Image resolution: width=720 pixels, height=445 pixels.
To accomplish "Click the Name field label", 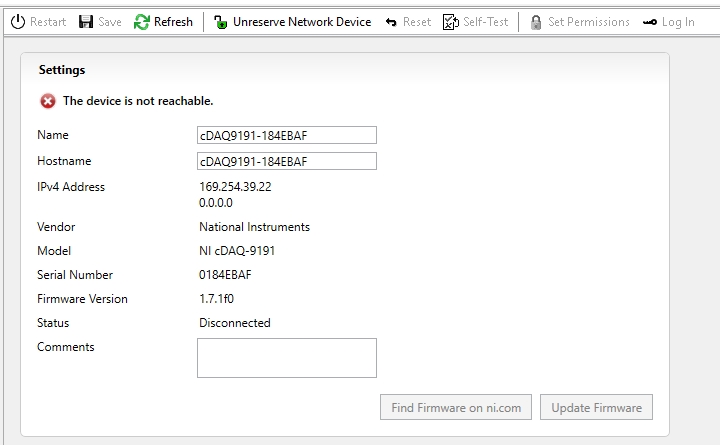I will point(53,135).
